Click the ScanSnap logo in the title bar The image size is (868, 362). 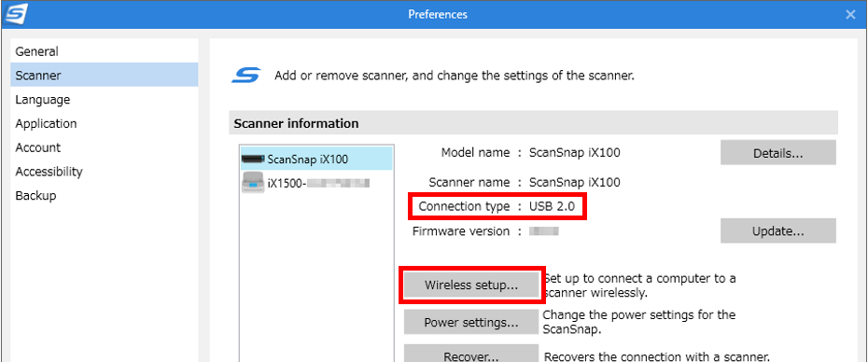coord(14,14)
